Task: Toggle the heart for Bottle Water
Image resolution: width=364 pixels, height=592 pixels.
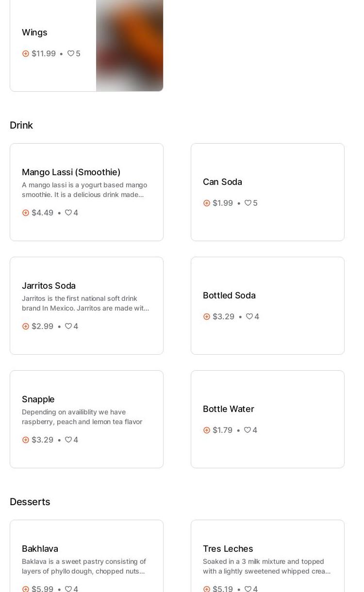Action: (248, 430)
